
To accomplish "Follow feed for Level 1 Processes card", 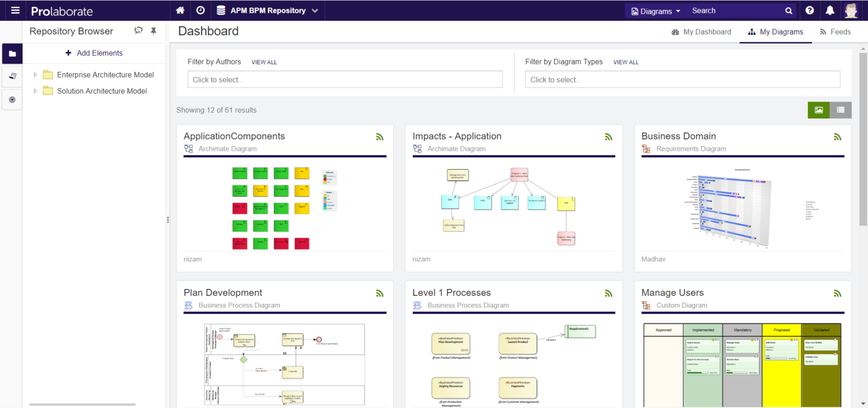I will pyautogui.click(x=609, y=294).
